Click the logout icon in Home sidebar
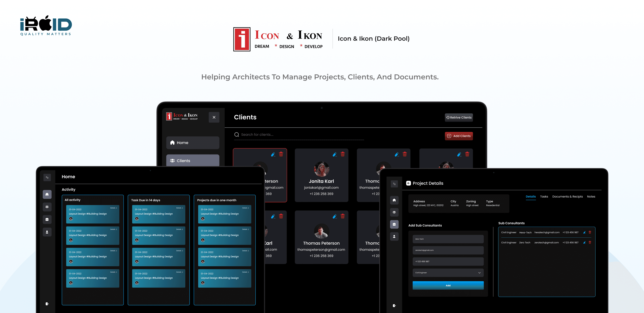644x313 pixels. point(47,304)
